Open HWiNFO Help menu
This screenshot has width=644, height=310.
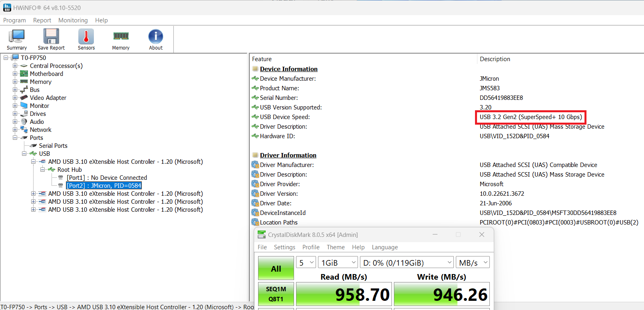(x=101, y=20)
